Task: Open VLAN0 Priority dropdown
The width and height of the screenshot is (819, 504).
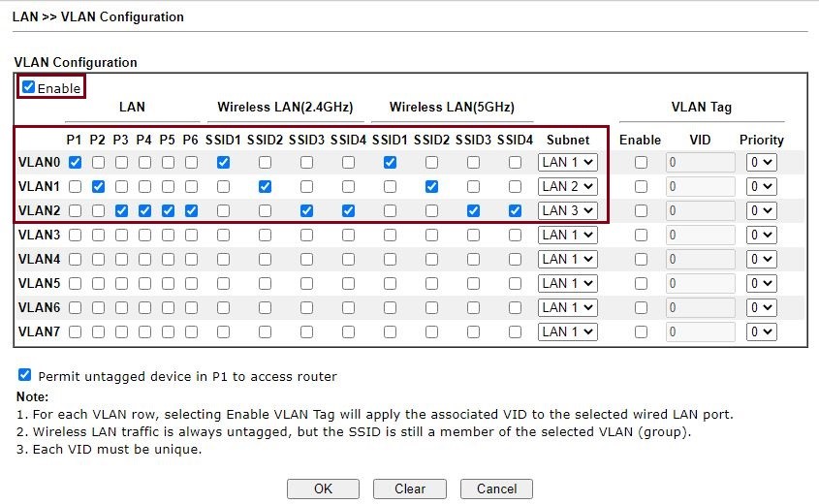Action: pos(762,162)
